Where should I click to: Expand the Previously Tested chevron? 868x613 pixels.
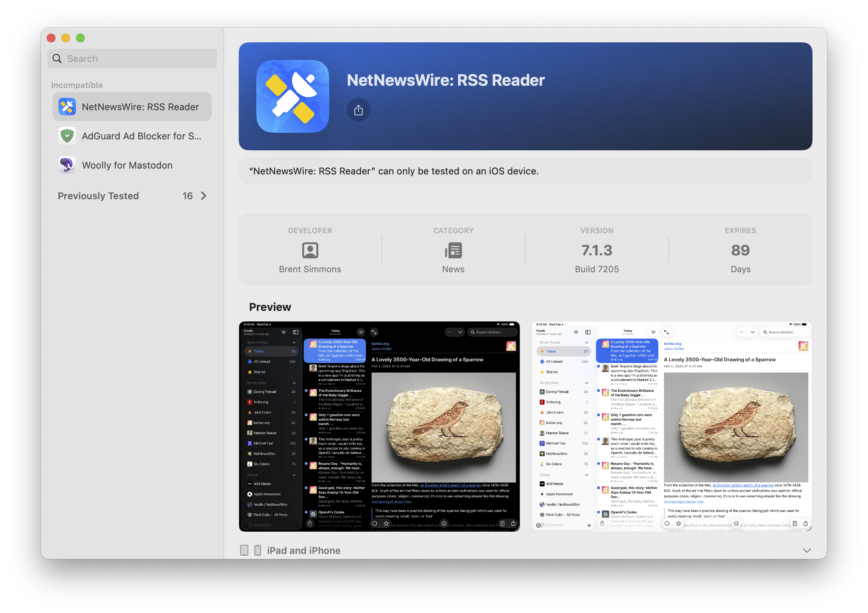204,196
